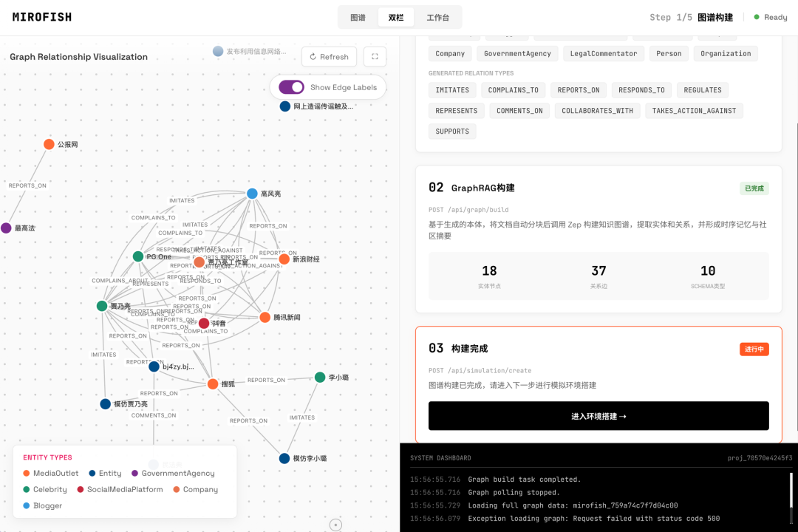The width and height of the screenshot is (798, 532).
Task: Click the fullscreen expand graph icon
Action: click(x=375, y=57)
